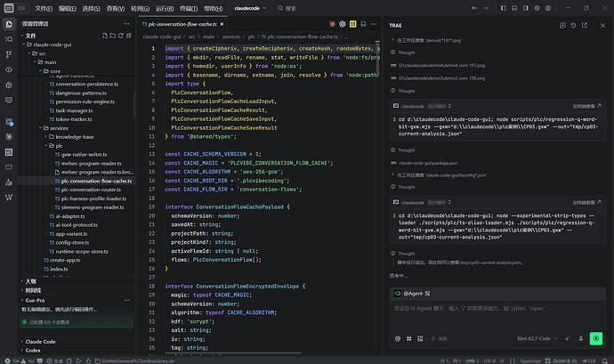Toggle the primary sidebar layout icon
The width and height of the screenshot is (614, 364).
(x=503, y=8)
